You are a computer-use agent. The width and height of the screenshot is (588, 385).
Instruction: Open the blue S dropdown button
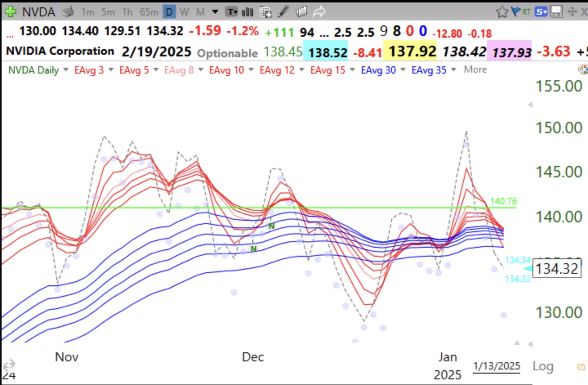tap(541, 12)
